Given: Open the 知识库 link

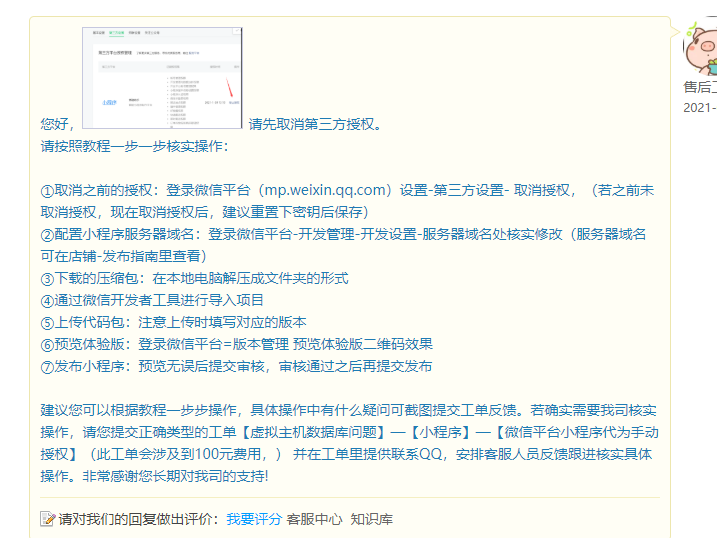Looking at the screenshot, I should point(371,519).
